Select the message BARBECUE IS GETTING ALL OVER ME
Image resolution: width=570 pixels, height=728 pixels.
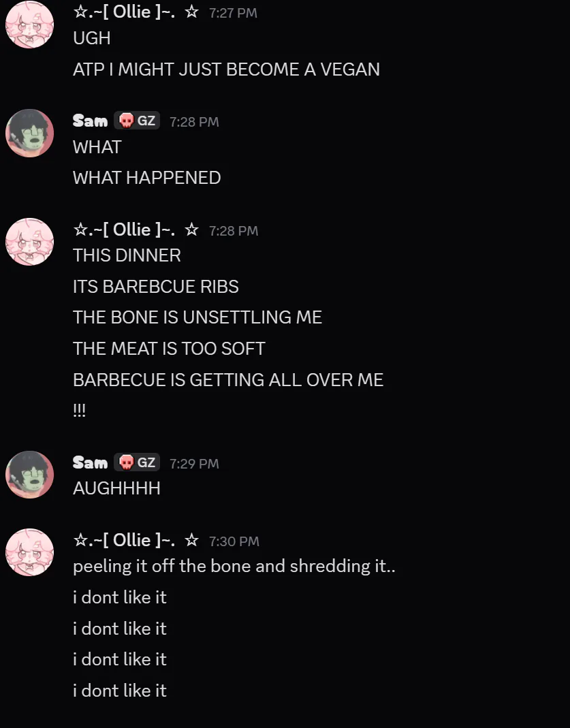click(x=228, y=380)
